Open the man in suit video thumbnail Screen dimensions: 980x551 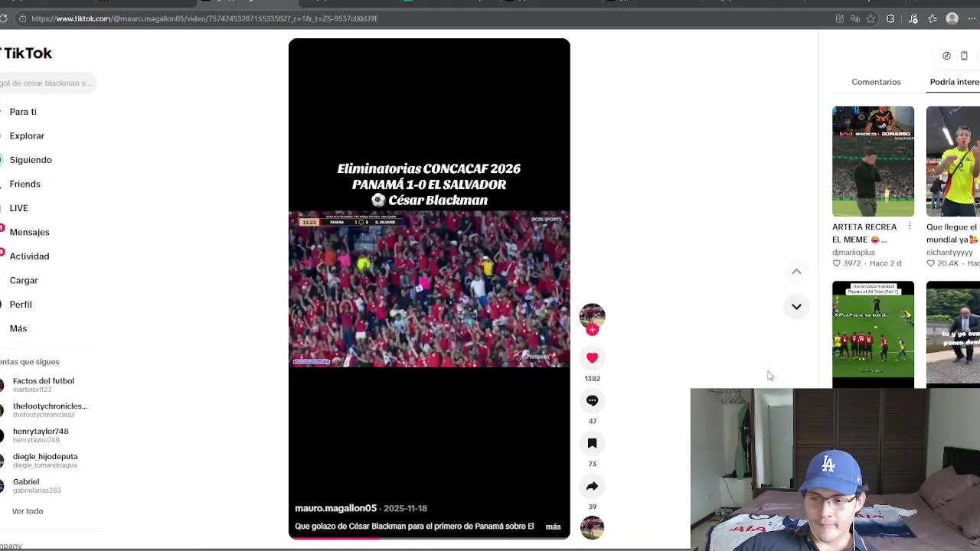click(x=953, y=334)
